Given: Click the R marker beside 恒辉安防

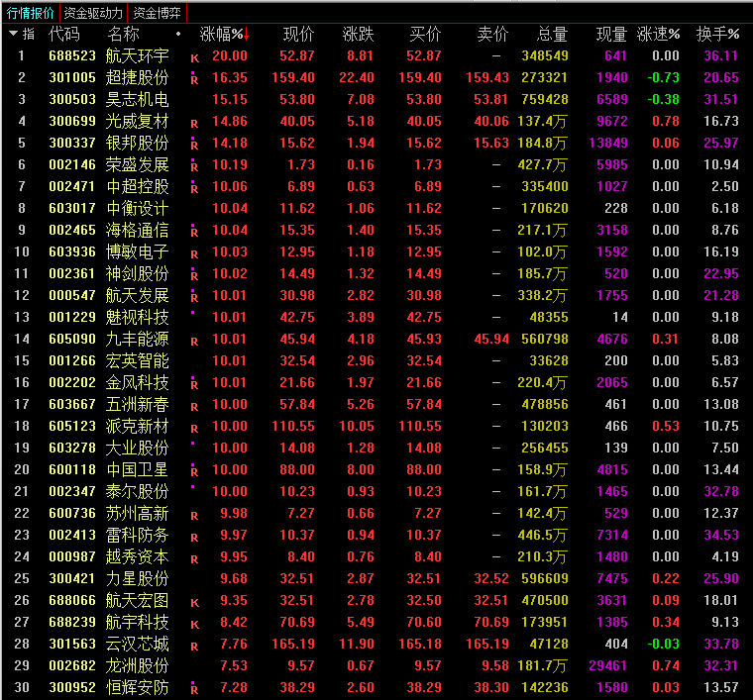Looking at the screenshot, I should [x=194, y=689].
